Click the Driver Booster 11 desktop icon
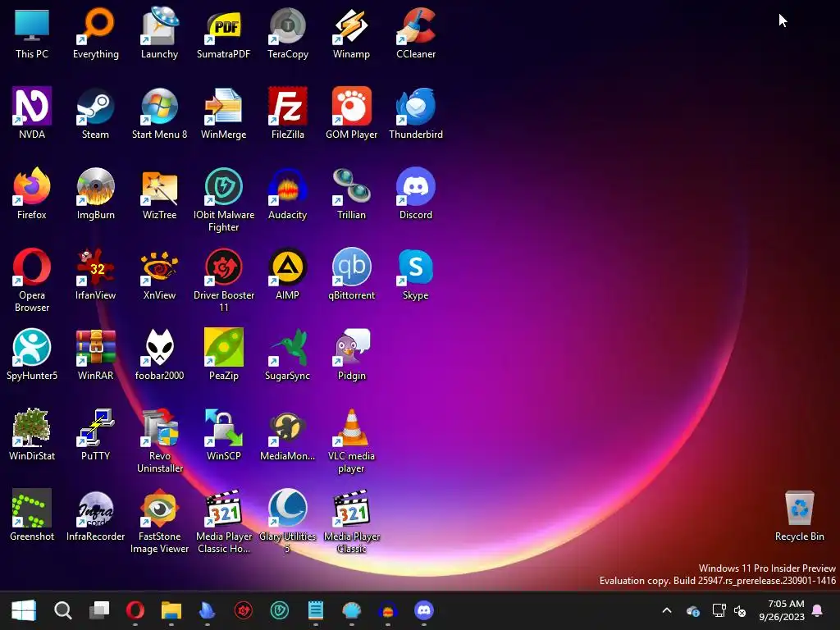The image size is (840, 630). pyautogui.click(x=223, y=281)
